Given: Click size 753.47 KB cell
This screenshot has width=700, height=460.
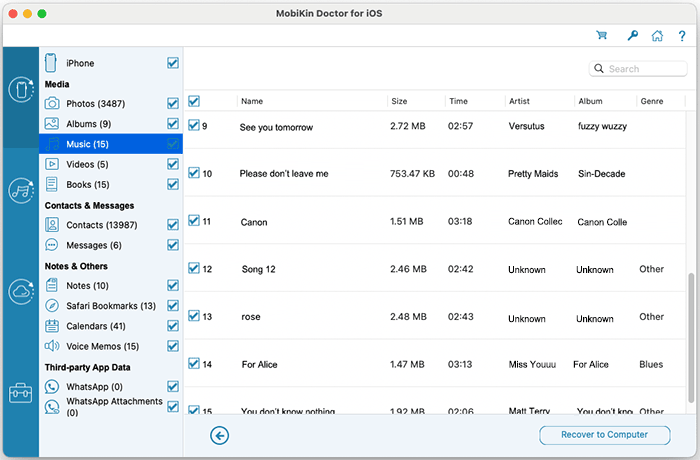Looking at the screenshot, I should [x=412, y=173].
